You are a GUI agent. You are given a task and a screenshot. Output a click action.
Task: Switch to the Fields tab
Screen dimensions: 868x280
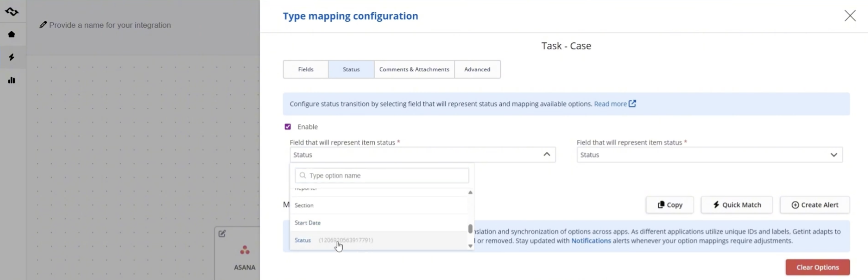(x=306, y=69)
